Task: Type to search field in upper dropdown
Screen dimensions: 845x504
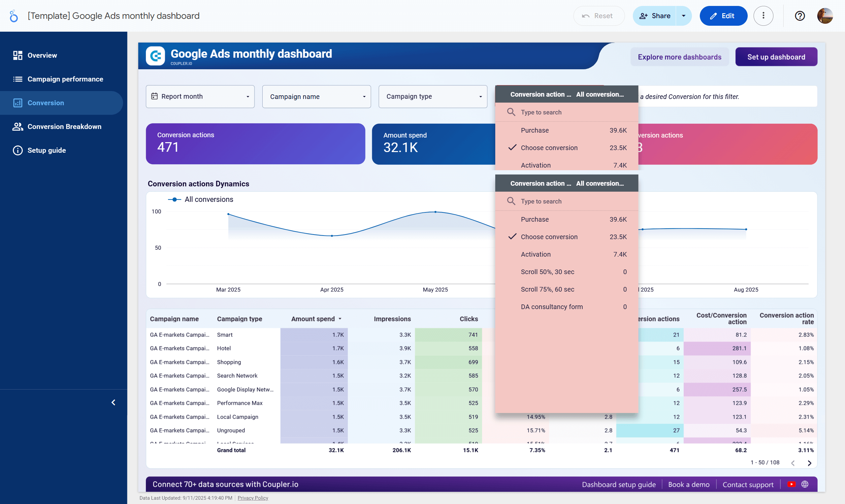Action: (x=567, y=112)
